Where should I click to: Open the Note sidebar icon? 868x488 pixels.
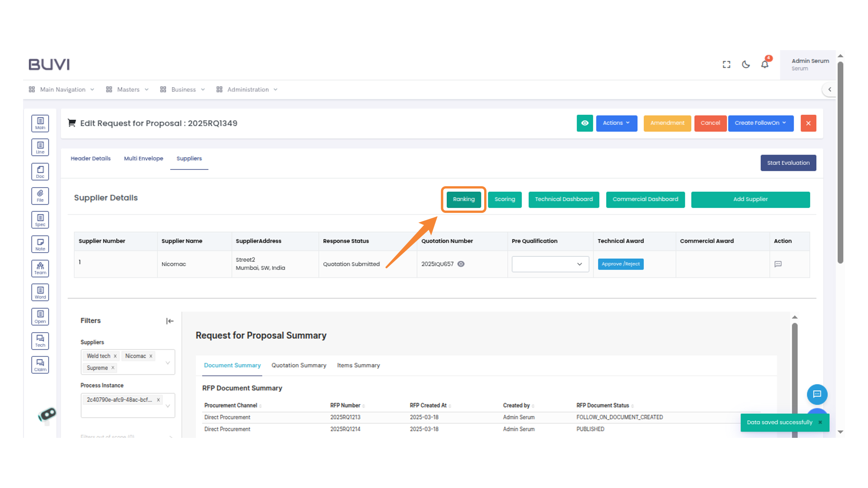click(x=40, y=244)
